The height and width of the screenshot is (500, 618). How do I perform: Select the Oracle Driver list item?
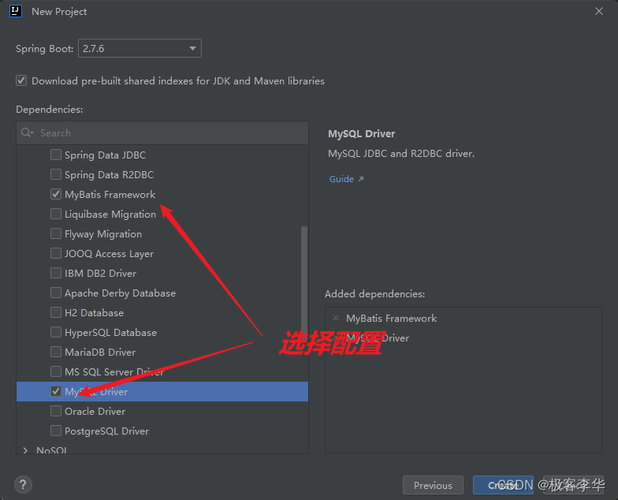point(162,411)
